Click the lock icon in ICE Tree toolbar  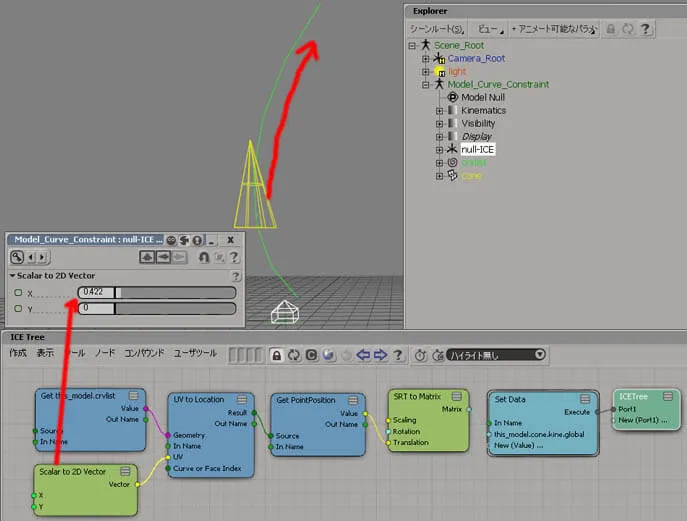point(276,355)
